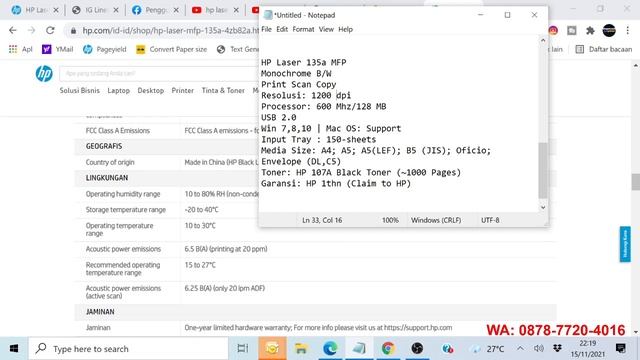Open Task View on taskbar
This screenshot has height=360, width=640.
242,349
